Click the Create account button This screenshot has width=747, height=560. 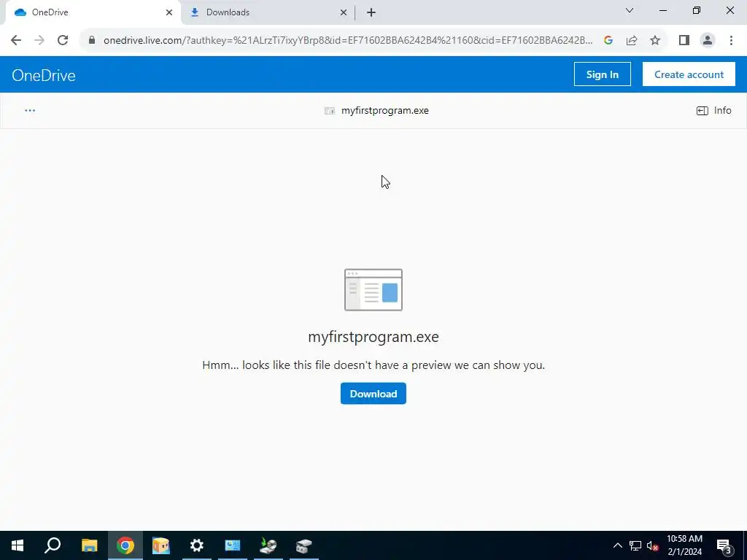(x=689, y=74)
